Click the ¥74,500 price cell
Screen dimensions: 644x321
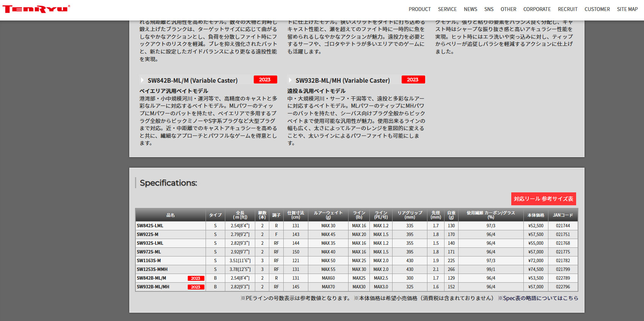(x=536, y=269)
